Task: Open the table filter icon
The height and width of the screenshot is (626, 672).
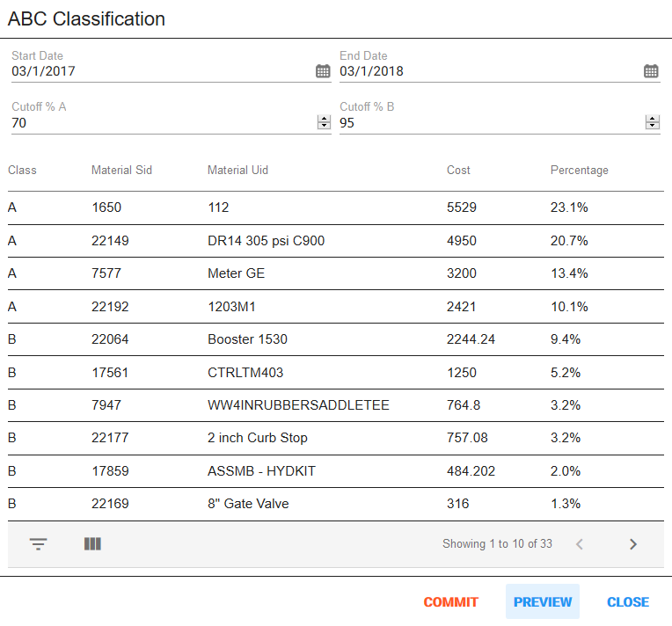Action: (38, 544)
